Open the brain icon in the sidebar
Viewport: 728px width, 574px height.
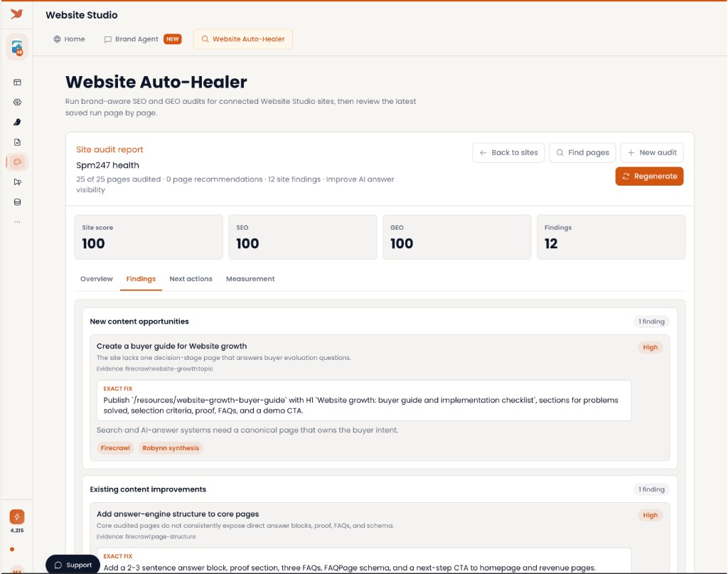[17, 102]
